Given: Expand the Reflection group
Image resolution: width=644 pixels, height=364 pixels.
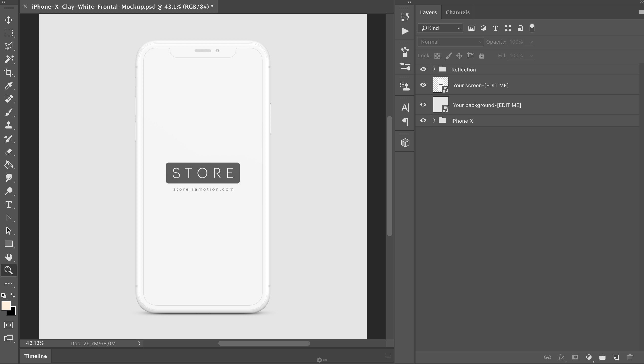Looking at the screenshot, I should tap(434, 69).
